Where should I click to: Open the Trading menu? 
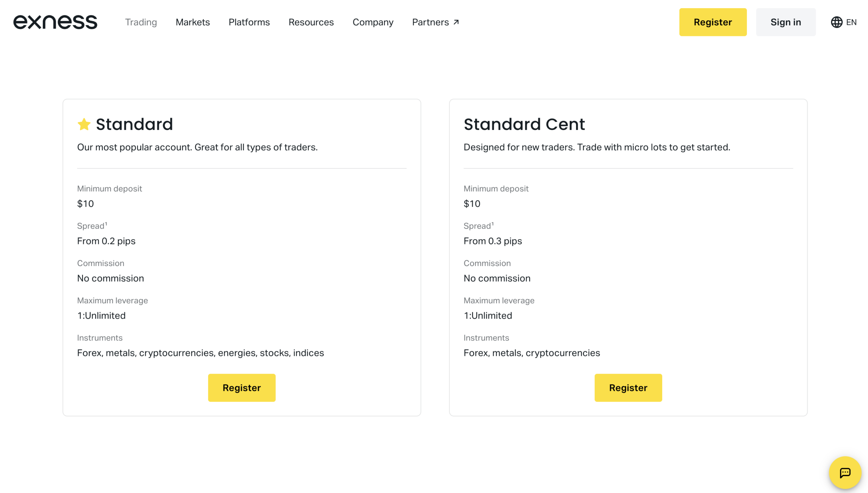(x=141, y=22)
